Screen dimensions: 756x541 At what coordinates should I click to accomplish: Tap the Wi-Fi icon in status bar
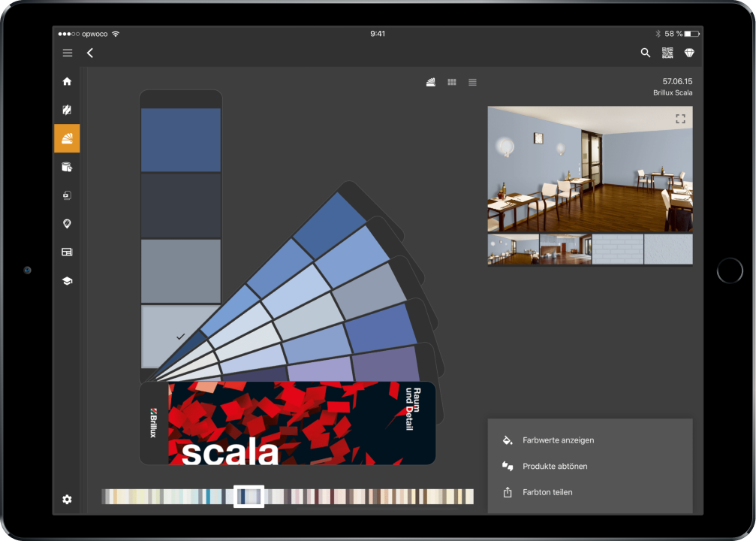[x=116, y=34]
